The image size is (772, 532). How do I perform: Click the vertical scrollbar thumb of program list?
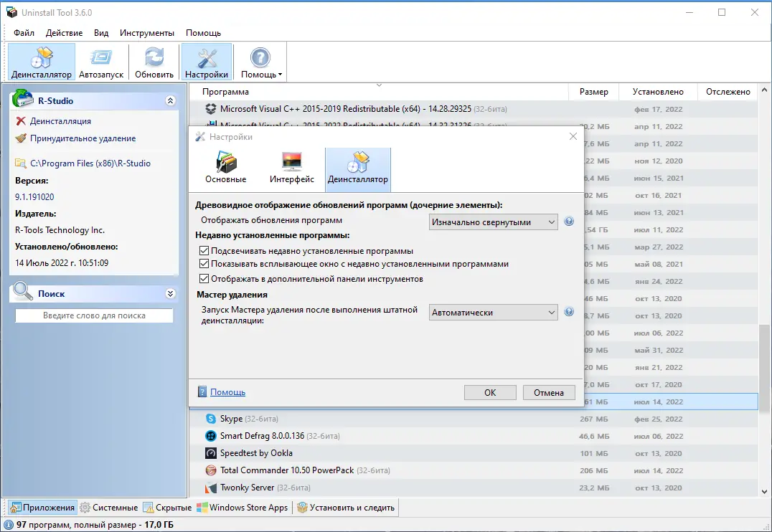point(764,368)
